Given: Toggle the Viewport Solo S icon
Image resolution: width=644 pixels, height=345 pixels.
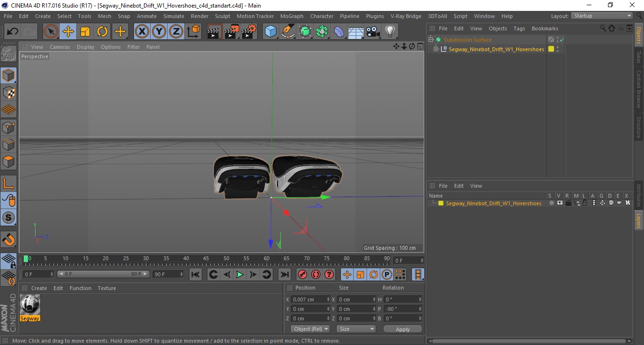Looking at the screenshot, I should coord(9,218).
